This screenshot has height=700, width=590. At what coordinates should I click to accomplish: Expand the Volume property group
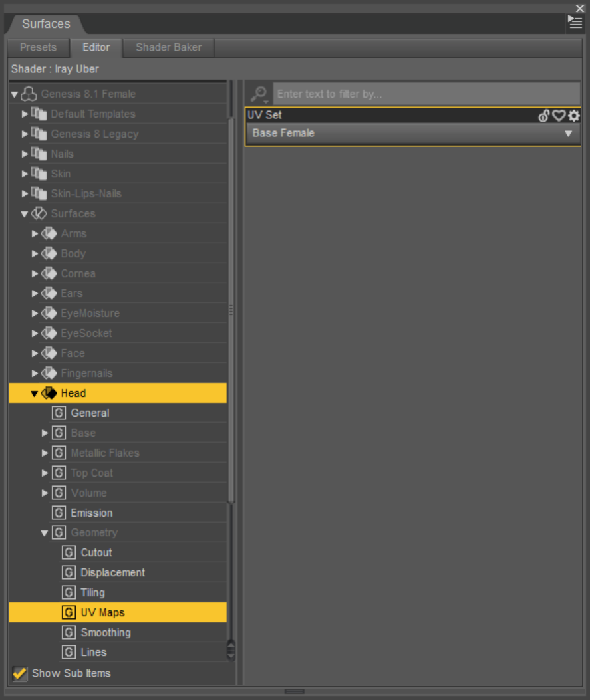coord(45,493)
